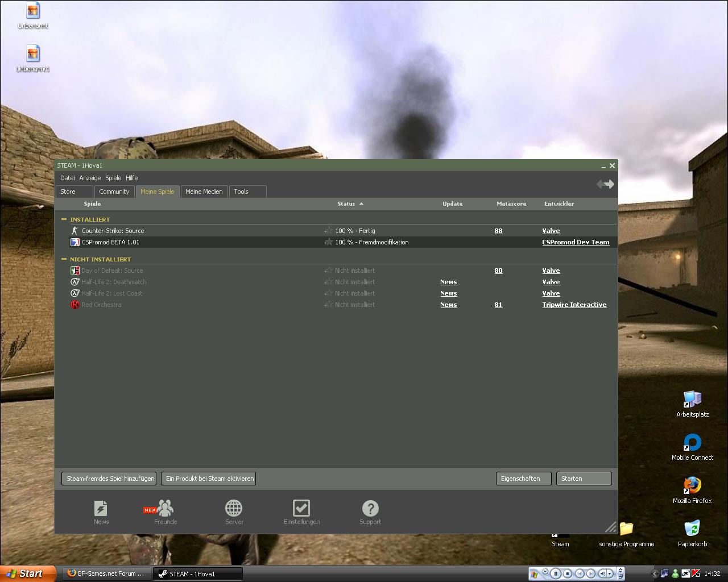Toggle favorite star for Half-Life 2: Lost Coast

pos(328,293)
